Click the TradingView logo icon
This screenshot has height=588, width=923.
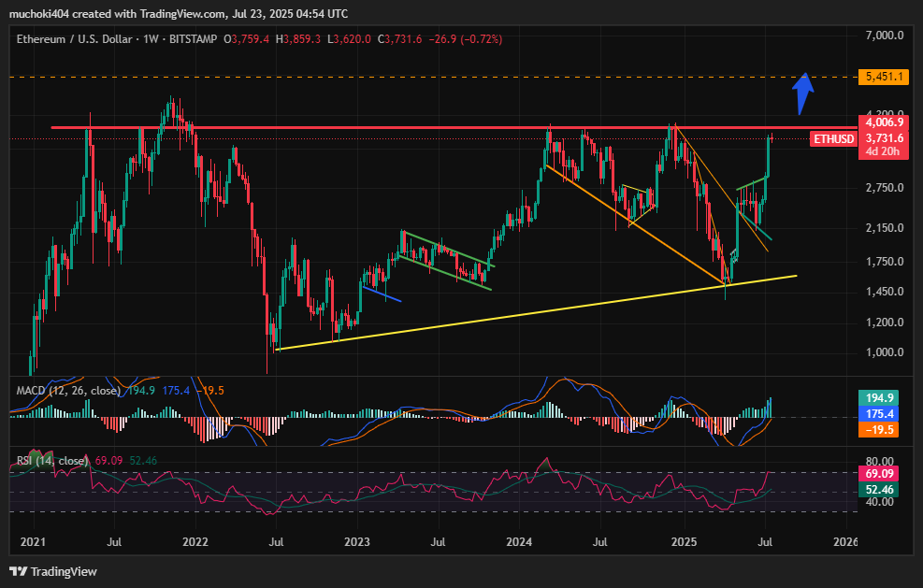[19, 571]
